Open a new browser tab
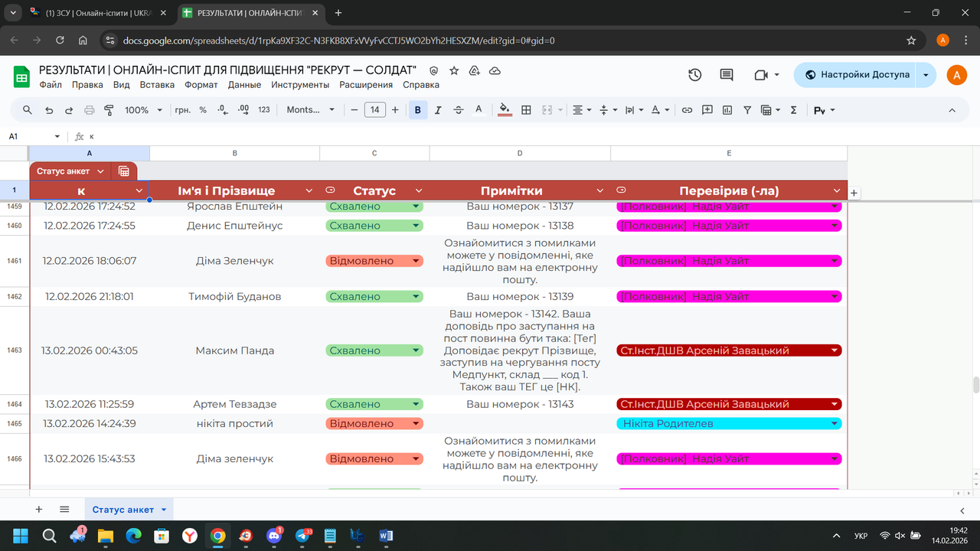Image resolution: width=980 pixels, height=551 pixels. (x=338, y=13)
